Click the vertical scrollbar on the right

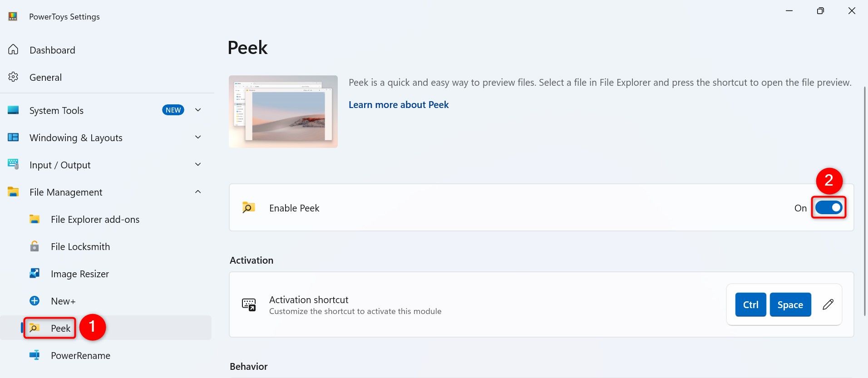pos(865,200)
